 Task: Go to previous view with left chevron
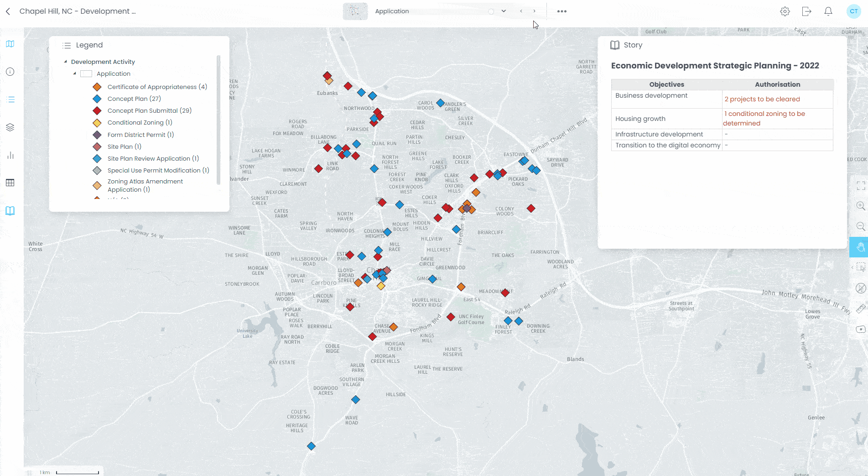[x=521, y=11]
